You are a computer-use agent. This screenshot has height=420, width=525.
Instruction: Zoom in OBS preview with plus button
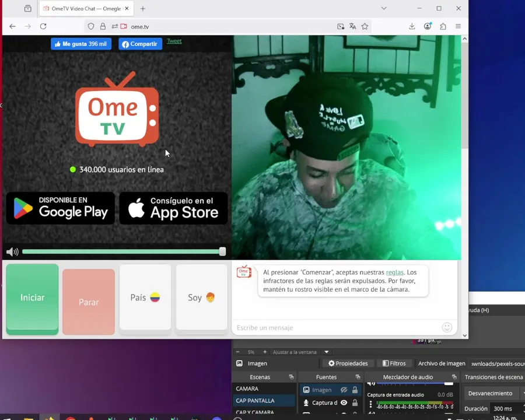tap(265, 352)
